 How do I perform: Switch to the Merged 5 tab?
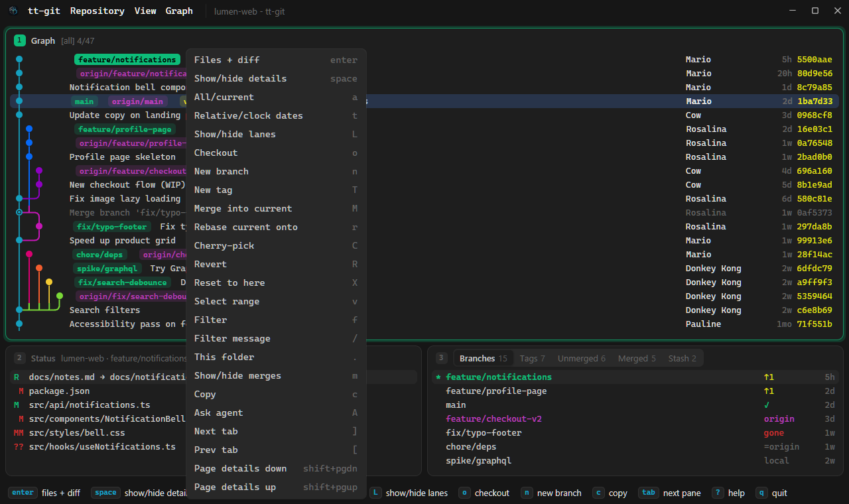637,358
